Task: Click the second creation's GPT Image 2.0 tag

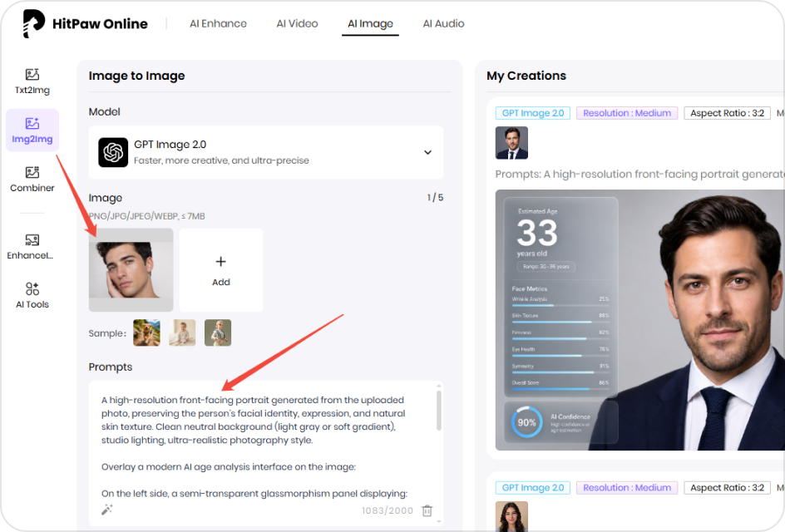Action: click(533, 487)
